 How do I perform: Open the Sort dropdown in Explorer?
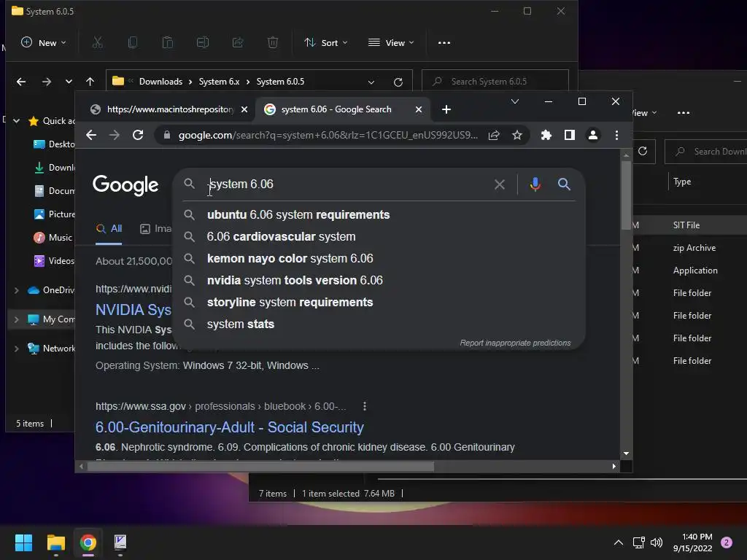pos(326,42)
